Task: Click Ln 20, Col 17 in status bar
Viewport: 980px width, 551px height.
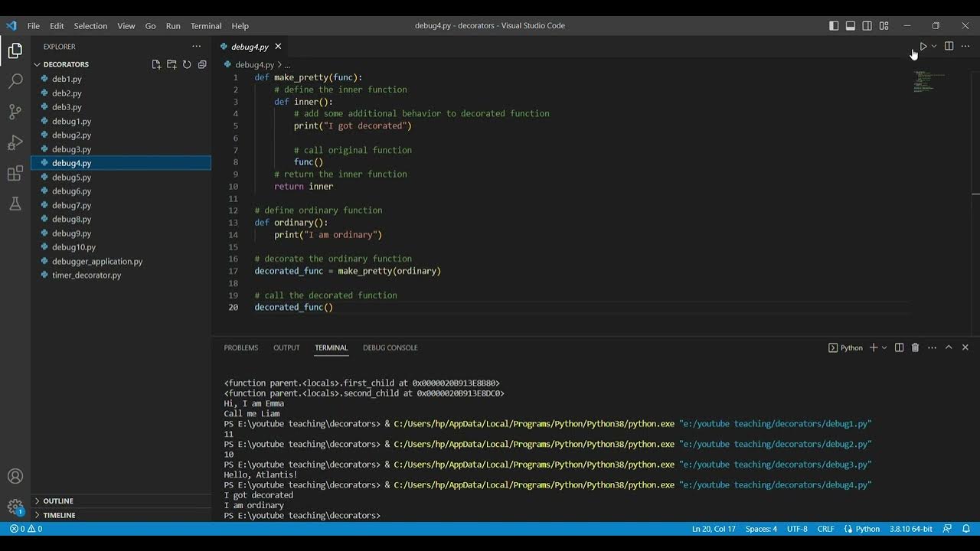Action: (714, 529)
